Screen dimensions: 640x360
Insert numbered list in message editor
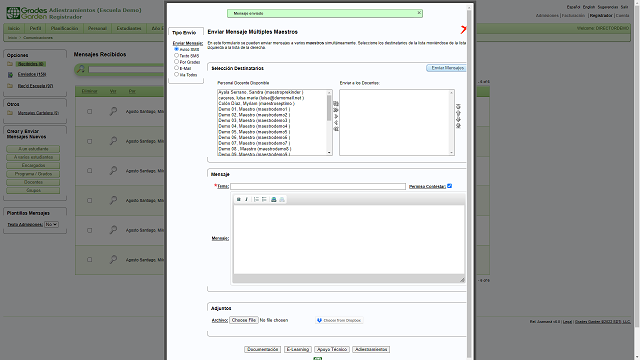click(x=256, y=199)
